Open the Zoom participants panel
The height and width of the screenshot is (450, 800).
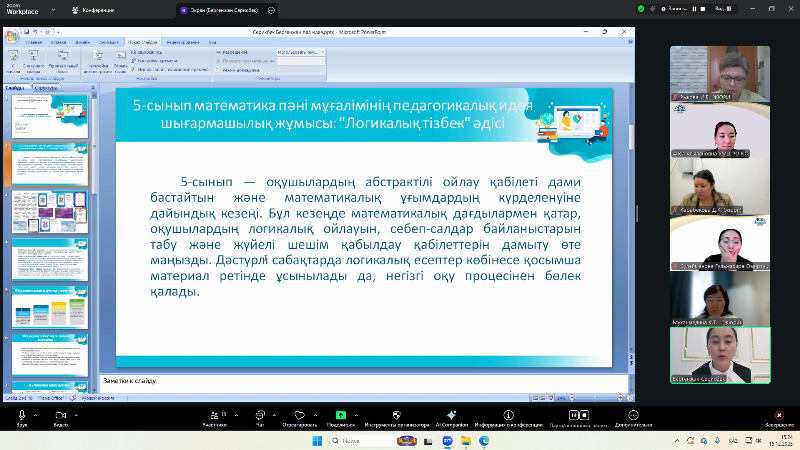214,414
